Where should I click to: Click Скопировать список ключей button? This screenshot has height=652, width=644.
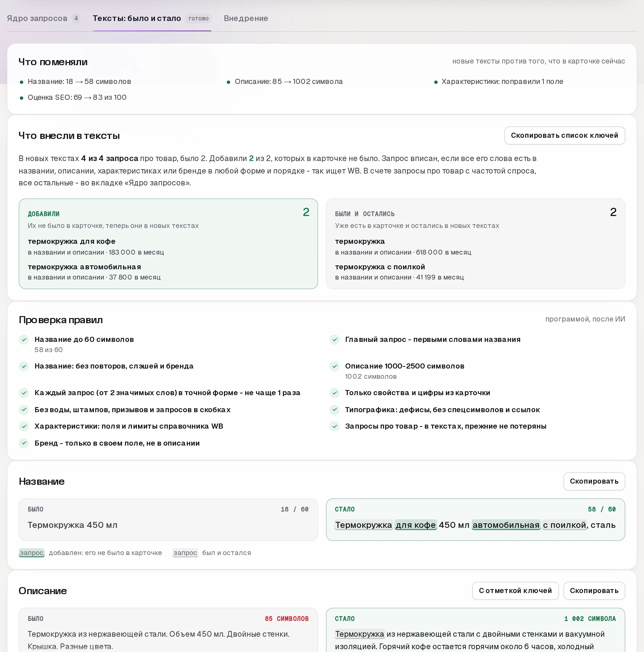564,135
